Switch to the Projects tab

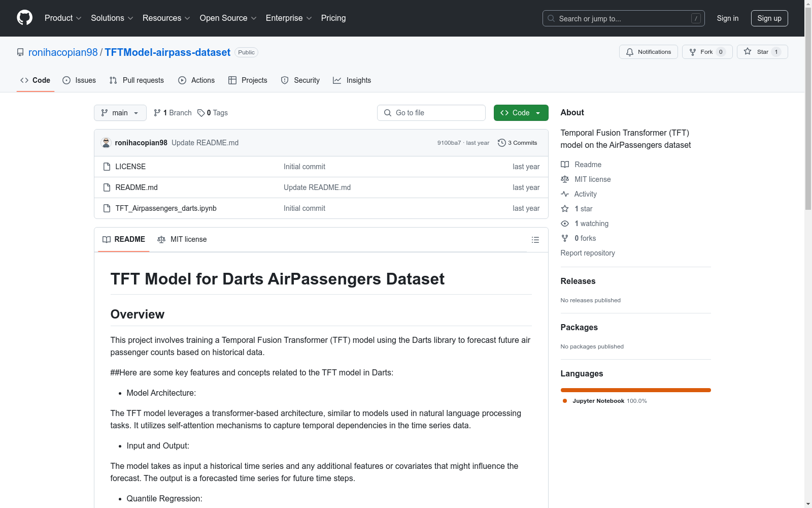click(248, 80)
